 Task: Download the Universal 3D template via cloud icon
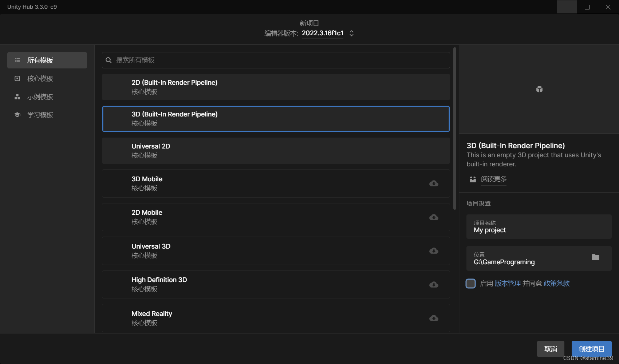434,251
